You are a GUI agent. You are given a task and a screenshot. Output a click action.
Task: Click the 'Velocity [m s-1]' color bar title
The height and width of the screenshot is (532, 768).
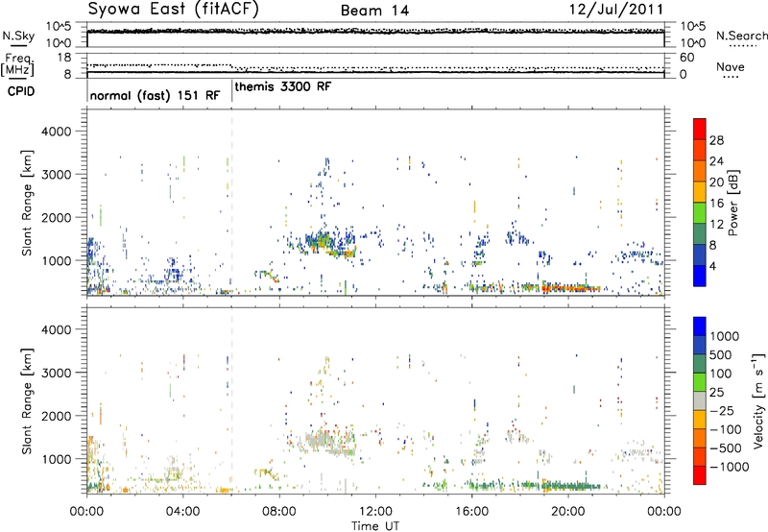[758, 400]
